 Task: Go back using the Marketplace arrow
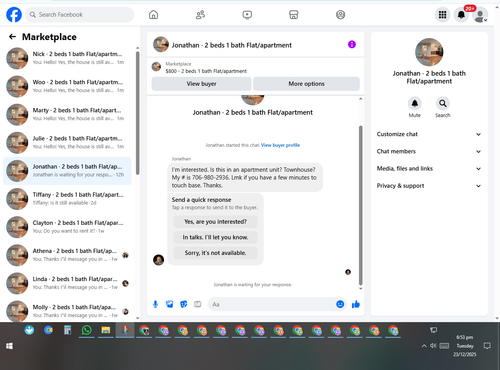point(12,37)
